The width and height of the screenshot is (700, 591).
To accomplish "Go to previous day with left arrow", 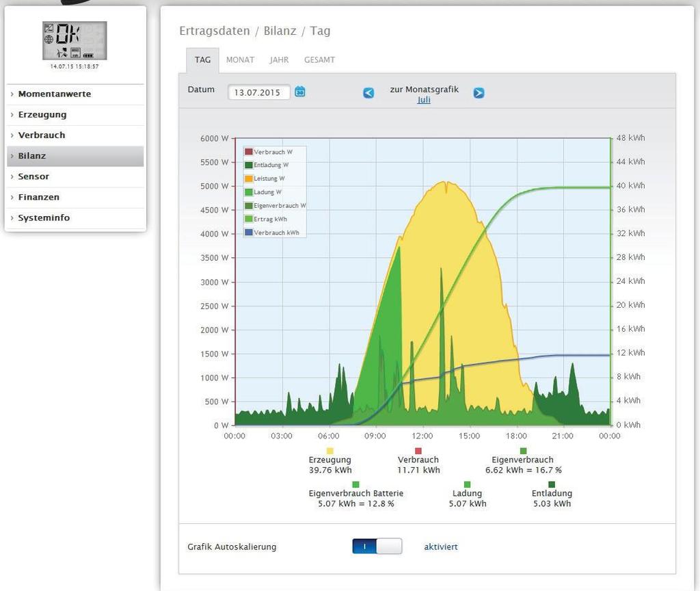I will [x=368, y=93].
